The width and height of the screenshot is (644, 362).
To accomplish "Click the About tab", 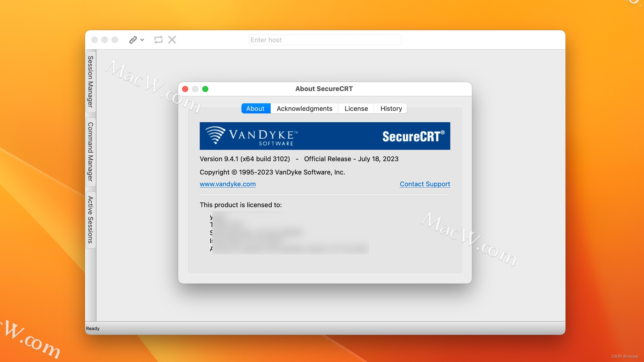I will coord(255,108).
